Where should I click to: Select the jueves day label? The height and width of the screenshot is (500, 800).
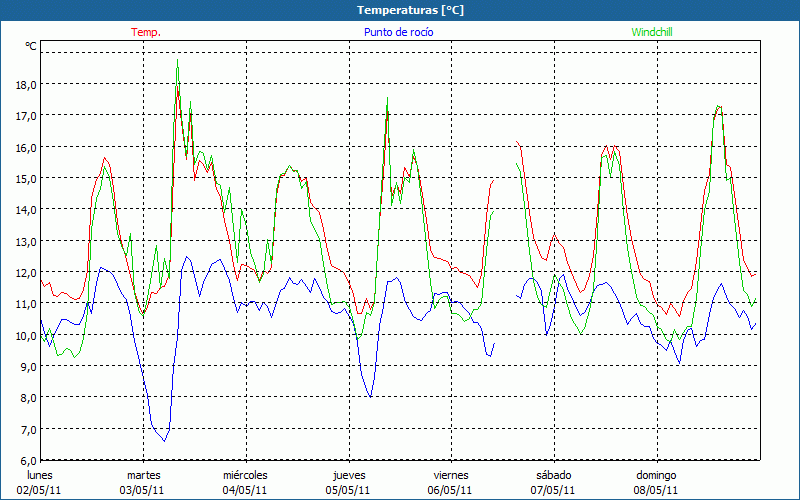coord(348,474)
